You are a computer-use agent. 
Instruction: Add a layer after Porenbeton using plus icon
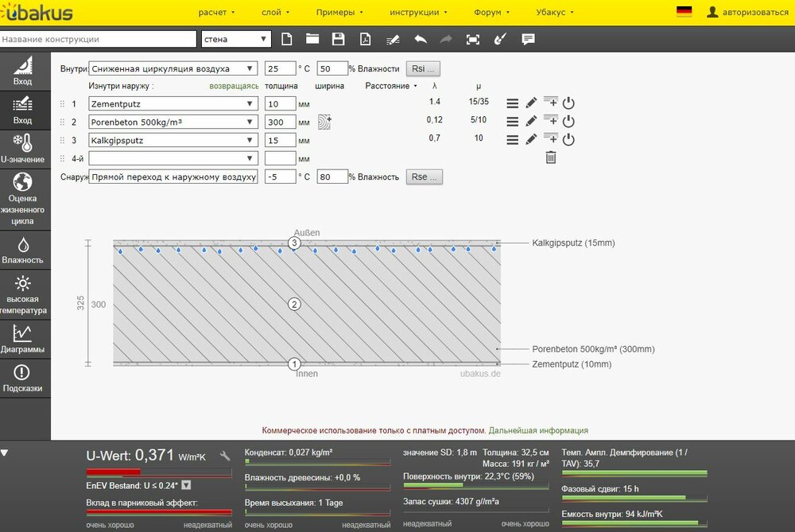(x=551, y=121)
